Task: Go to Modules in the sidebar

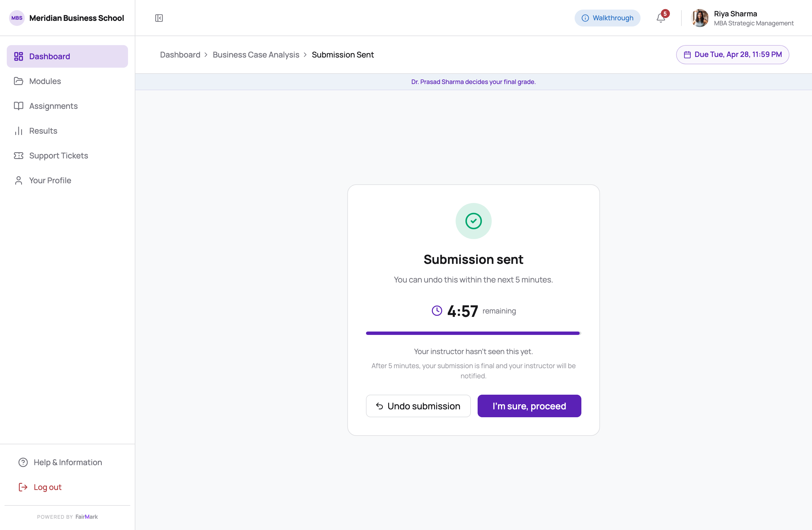Action: (x=67, y=81)
